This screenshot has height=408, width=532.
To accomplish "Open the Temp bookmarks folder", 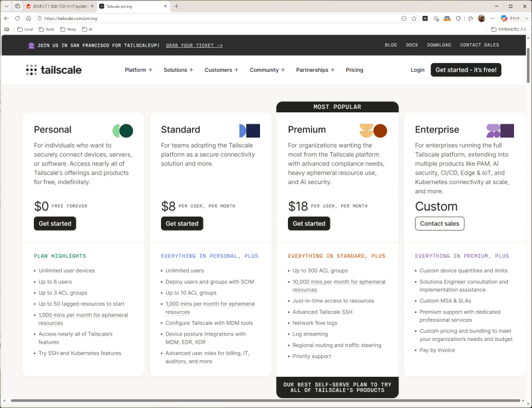I will [x=68, y=29].
